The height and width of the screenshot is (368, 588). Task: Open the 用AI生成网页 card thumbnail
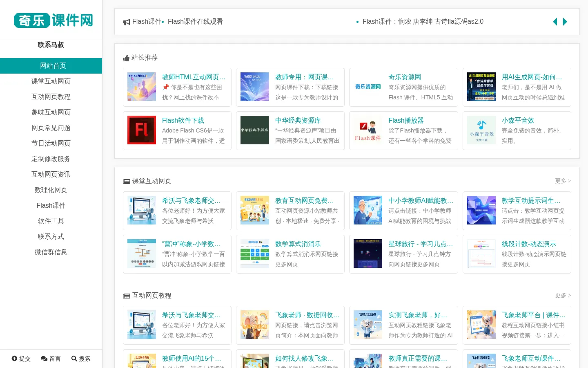[481, 87]
